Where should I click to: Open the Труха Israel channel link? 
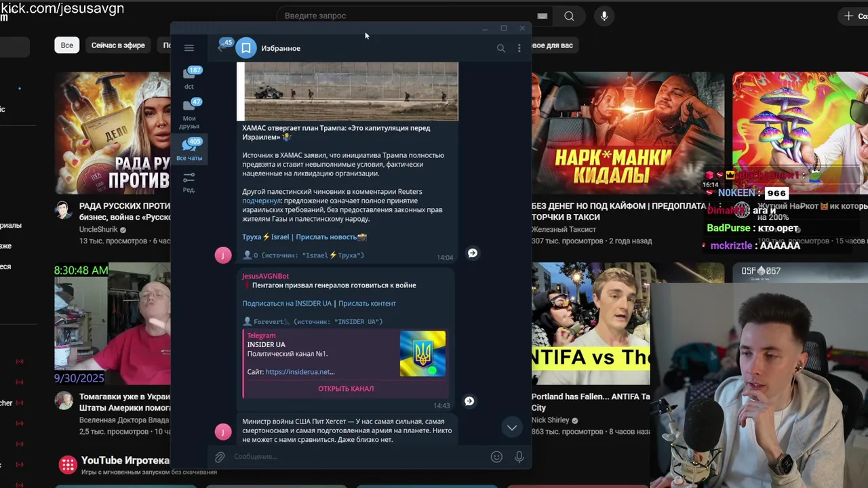pos(266,237)
